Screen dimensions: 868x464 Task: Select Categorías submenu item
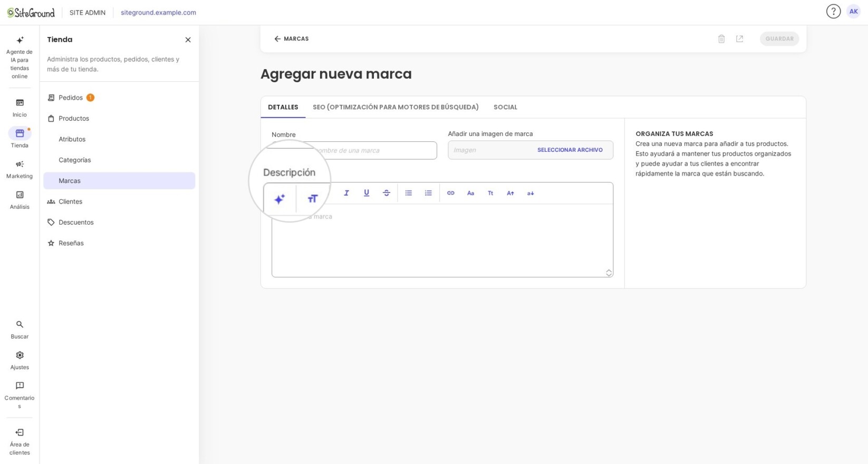pos(119,160)
